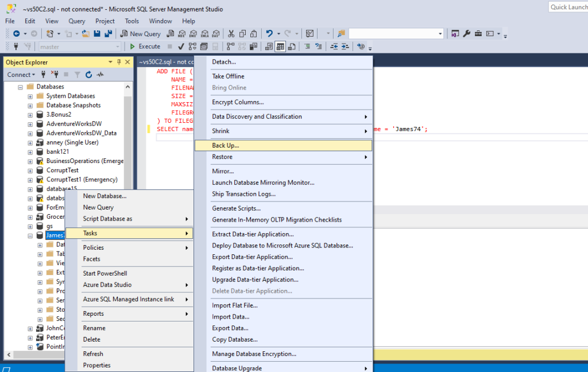Click the DMX query icon

[193, 34]
